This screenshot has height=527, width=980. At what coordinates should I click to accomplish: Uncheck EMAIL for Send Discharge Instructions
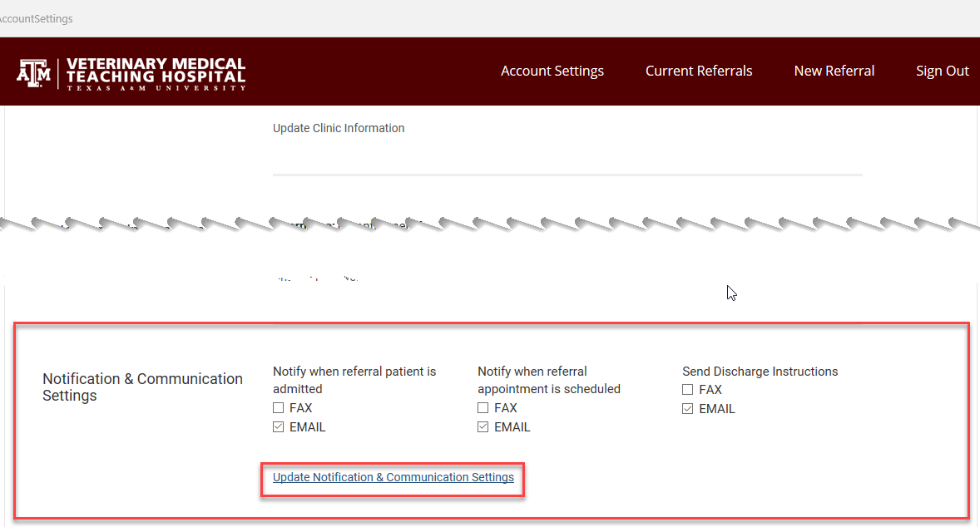tap(687, 409)
